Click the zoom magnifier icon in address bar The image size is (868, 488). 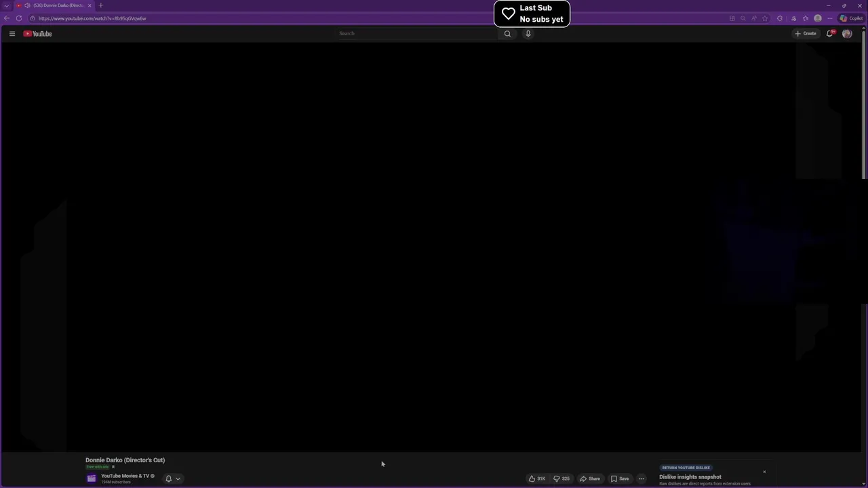(743, 18)
